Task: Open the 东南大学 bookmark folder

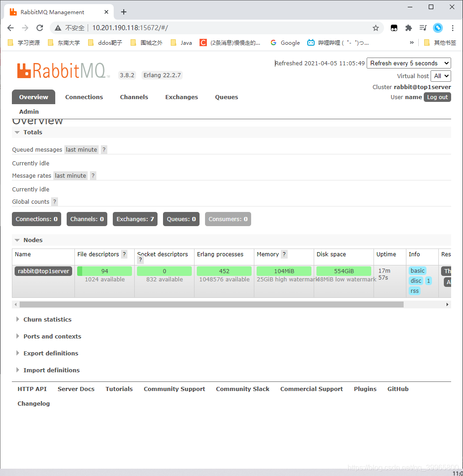Action: point(64,43)
